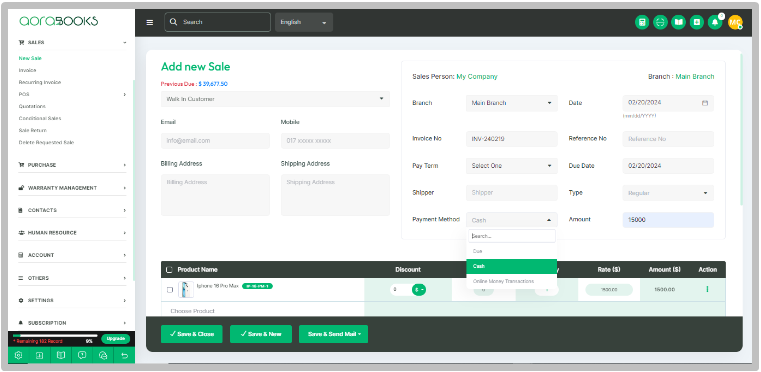Click the Billing Address text area
Image resolution: width=761 pixels, height=372 pixels.
click(215, 195)
